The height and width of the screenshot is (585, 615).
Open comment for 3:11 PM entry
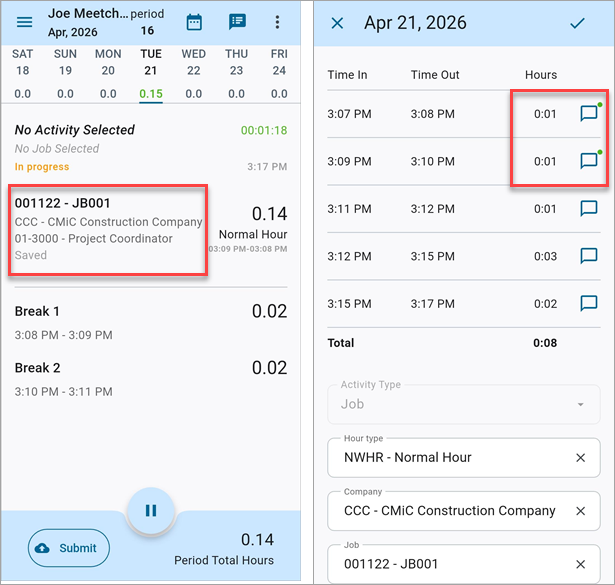tap(589, 208)
